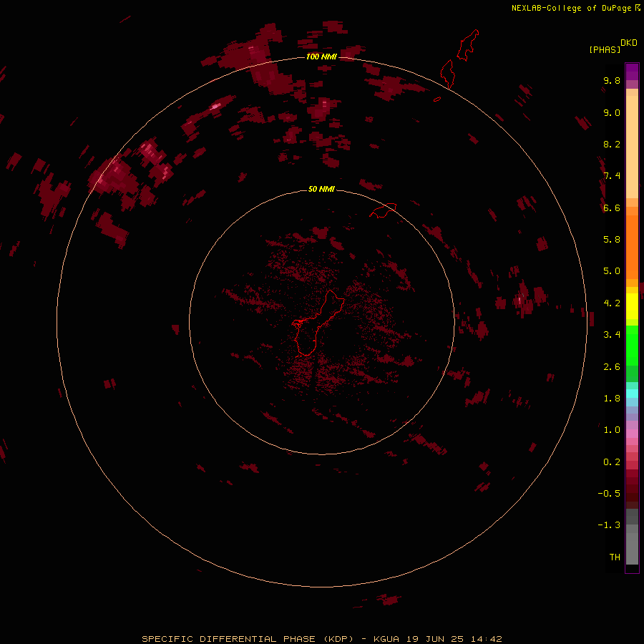This screenshot has width=644, height=644.
Task: Click the 1.0 scale value
Action: click(x=612, y=430)
